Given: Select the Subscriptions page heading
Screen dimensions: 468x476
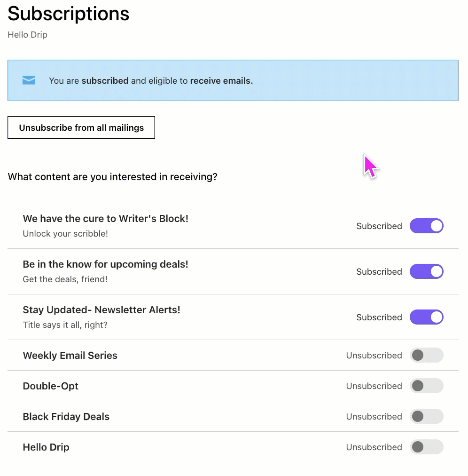Looking at the screenshot, I should coord(68,14).
